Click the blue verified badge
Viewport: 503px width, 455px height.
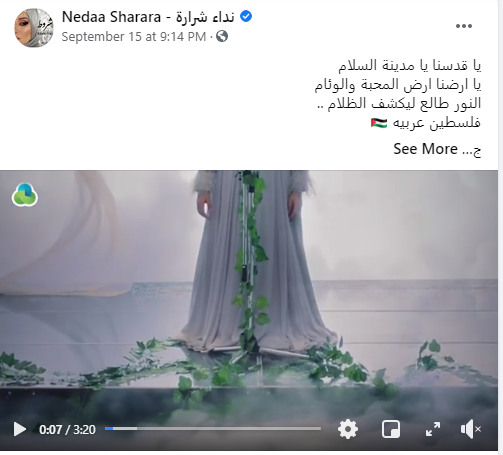pyautogui.click(x=246, y=16)
